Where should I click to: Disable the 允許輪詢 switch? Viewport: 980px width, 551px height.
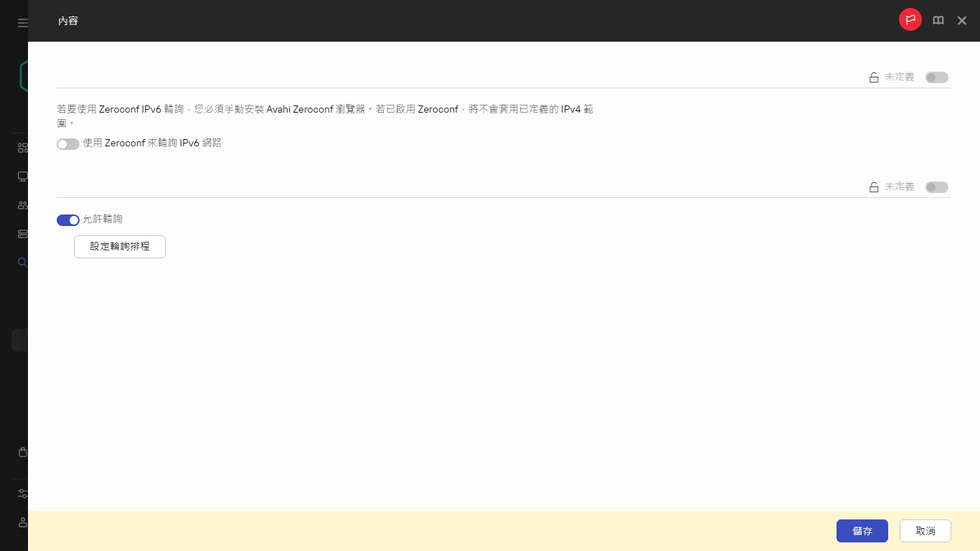[x=67, y=220]
